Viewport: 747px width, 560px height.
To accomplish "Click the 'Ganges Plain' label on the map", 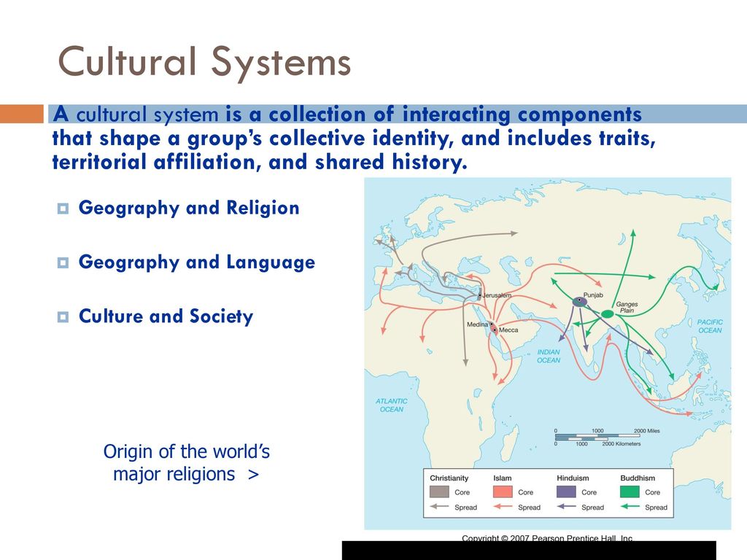I will point(627,307).
